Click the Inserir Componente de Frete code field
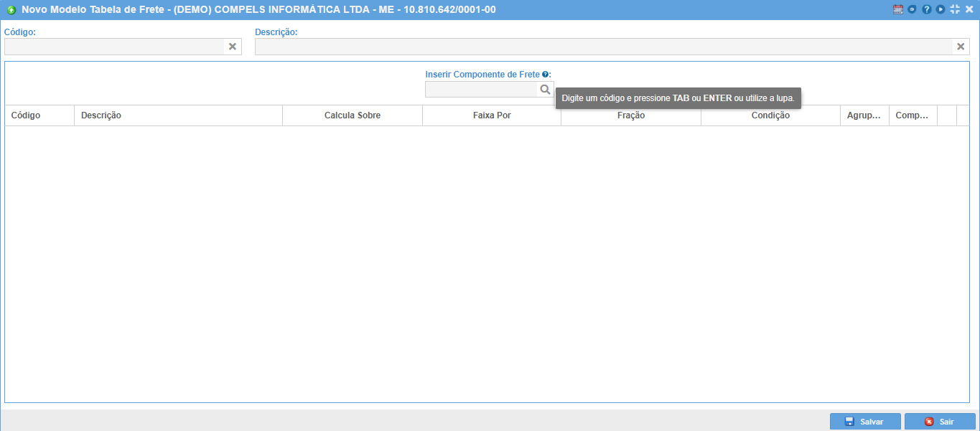Viewport: 980px width, 431px height. click(x=482, y=90)
